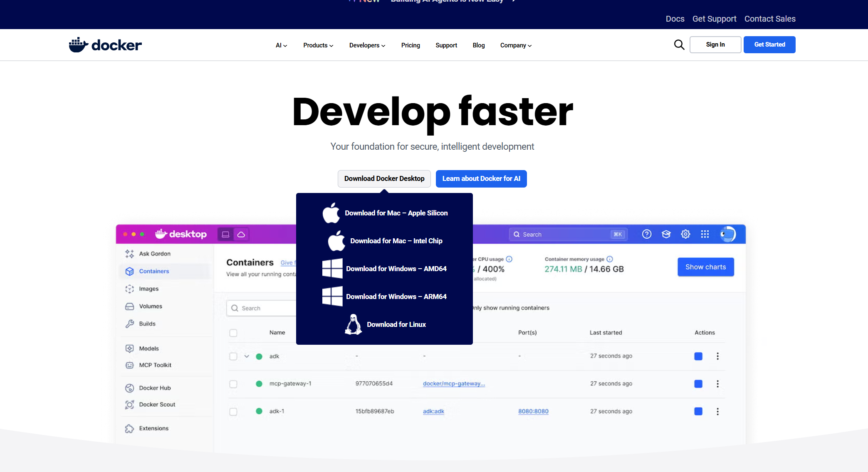This screenshot has width=868, height=472.
Task: Open the Developers dropdown menu
Action: coord(367,45)
